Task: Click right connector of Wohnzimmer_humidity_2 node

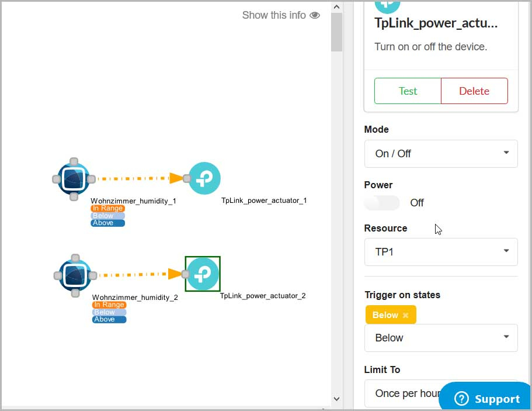Action: point(93,275)
